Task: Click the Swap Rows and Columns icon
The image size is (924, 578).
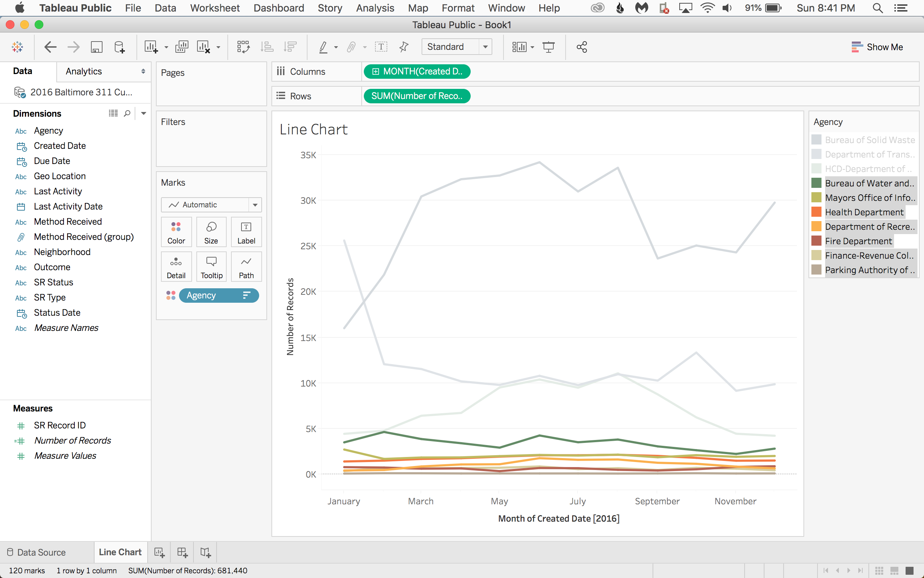Action: (243, 47)
